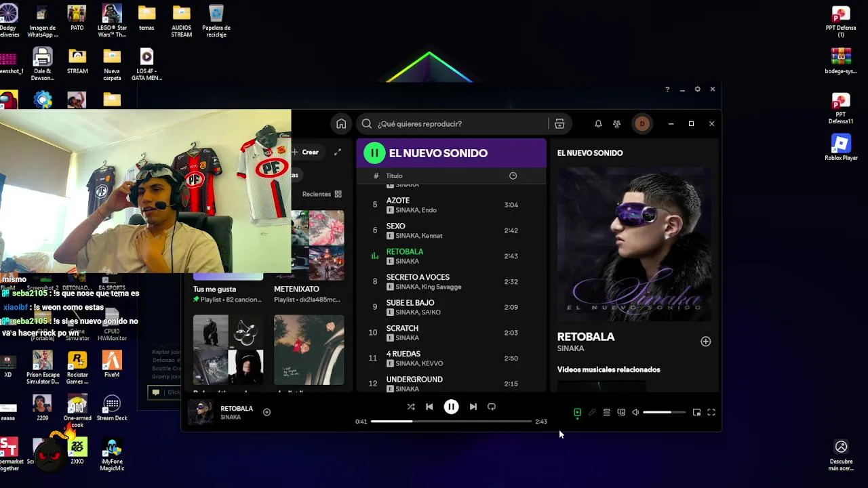Play track UNDERGROUND
Image resolution: width=868 pixels, height=488 pixels.
point(451,384)
